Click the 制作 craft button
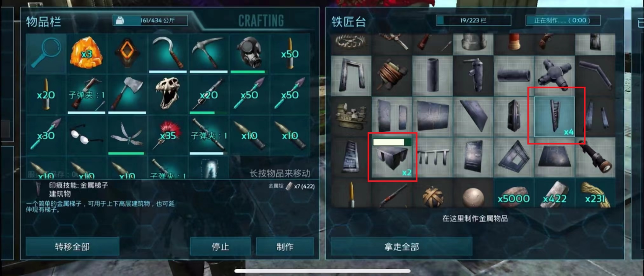This screenshot has width=644, height=276. pyautogui.click(x=285, y=246)
